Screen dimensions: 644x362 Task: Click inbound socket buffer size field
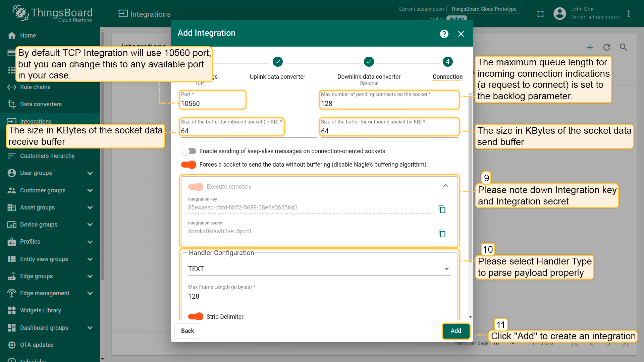pos(249,128)
